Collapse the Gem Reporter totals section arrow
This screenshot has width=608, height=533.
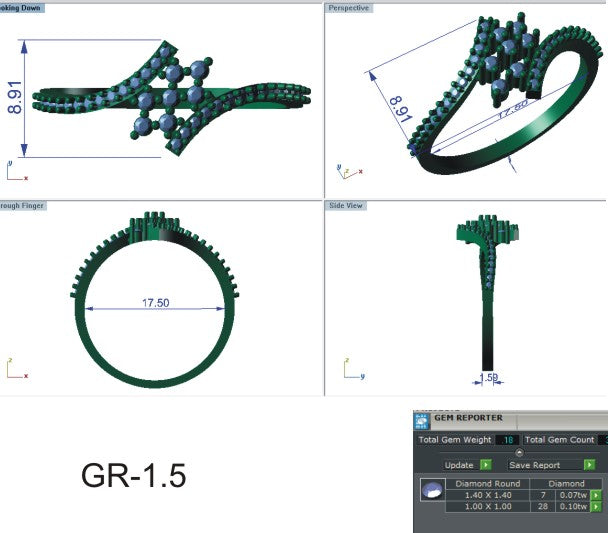point(519,452)
